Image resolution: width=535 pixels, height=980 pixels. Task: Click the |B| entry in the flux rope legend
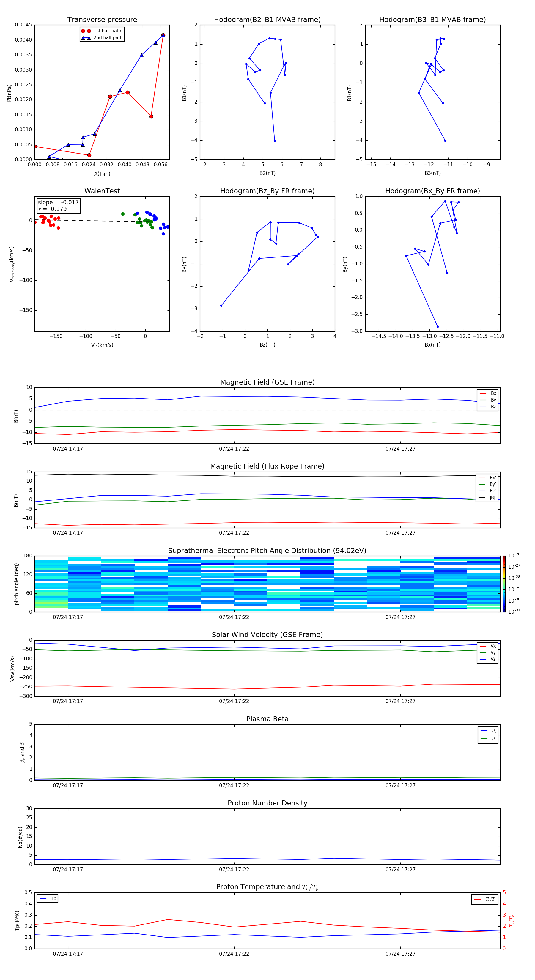pos(487,498)
